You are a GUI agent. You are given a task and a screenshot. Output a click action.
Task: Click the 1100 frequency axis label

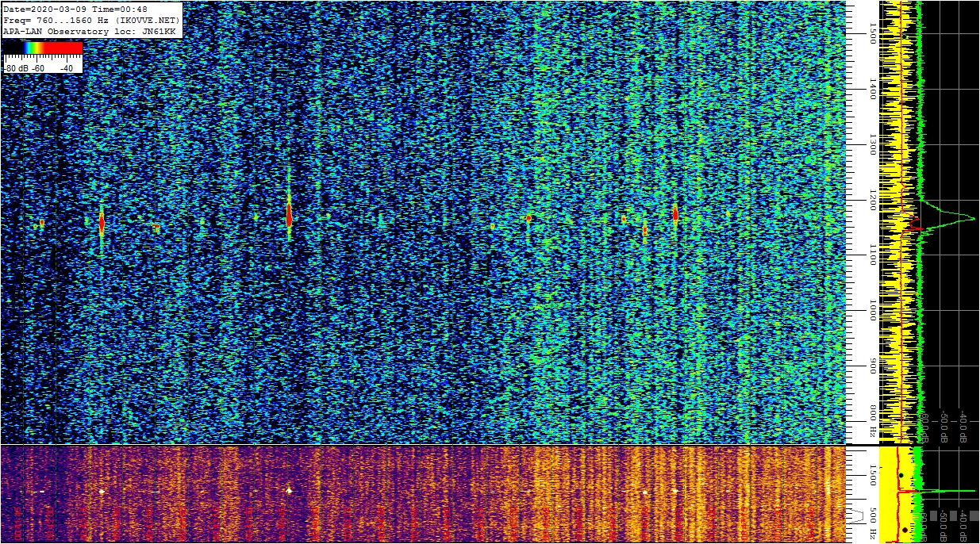tap(873, 255)
